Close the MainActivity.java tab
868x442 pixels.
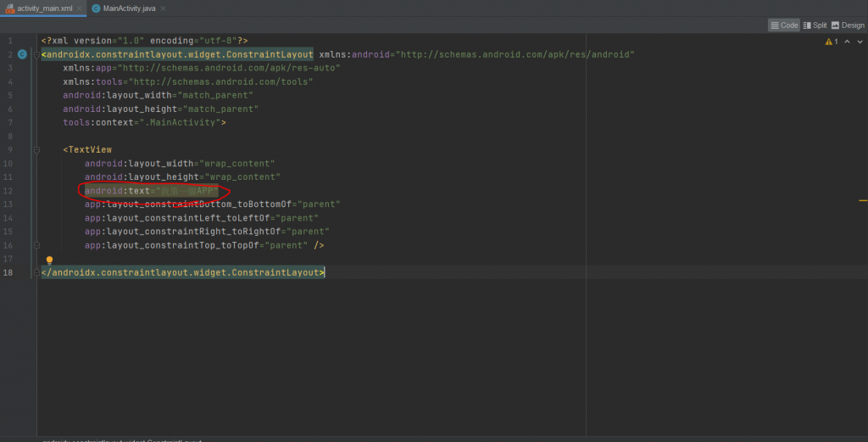(163, 8)
